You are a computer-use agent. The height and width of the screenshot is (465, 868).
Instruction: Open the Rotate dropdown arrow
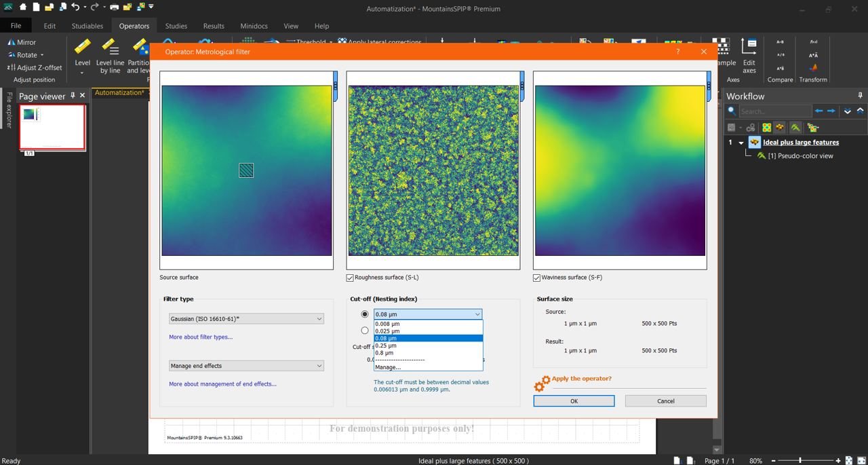point(42,55)
